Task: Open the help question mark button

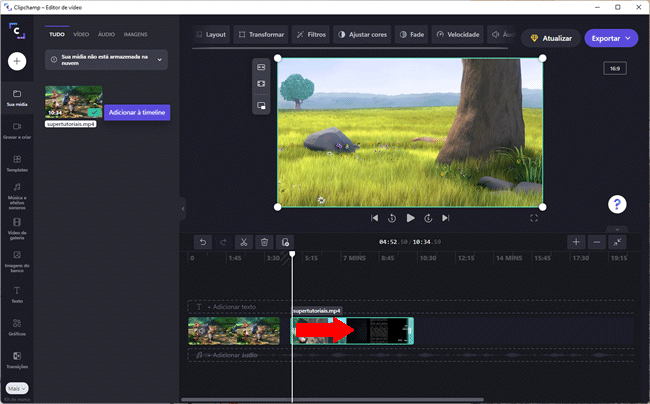Action: pyautogui.click(x=617, y=204)
